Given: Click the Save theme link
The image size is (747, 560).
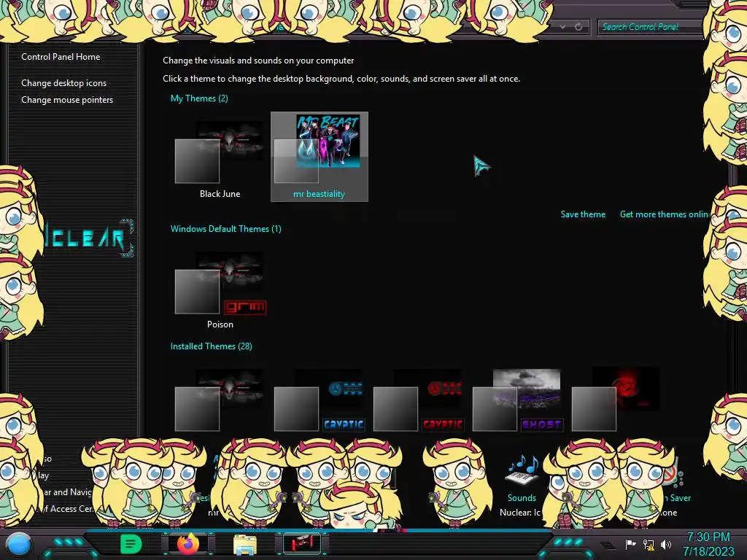Looking at the screenshot, I should 583,214.
